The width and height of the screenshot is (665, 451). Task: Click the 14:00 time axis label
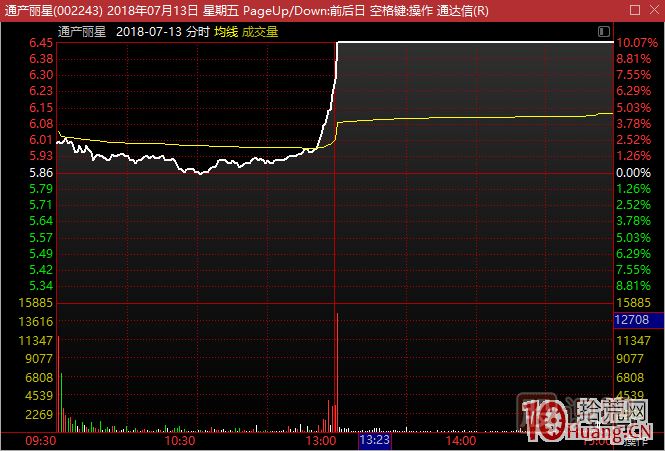pyautogui.click(x=462, y=440)
